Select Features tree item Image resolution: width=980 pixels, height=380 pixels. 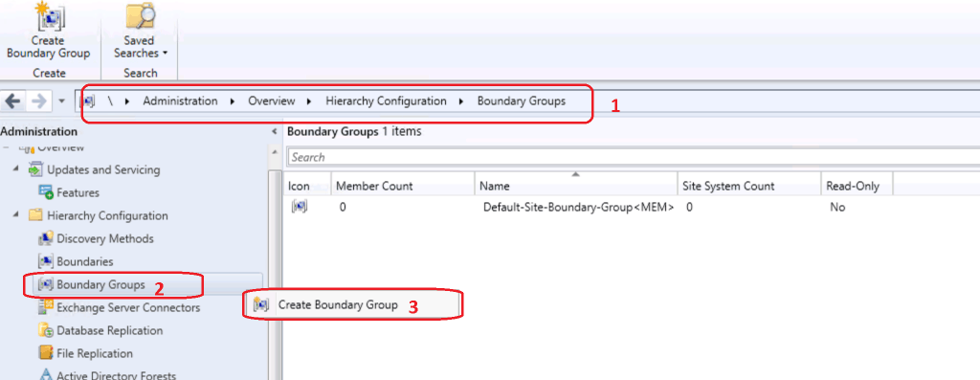[78, 193]
